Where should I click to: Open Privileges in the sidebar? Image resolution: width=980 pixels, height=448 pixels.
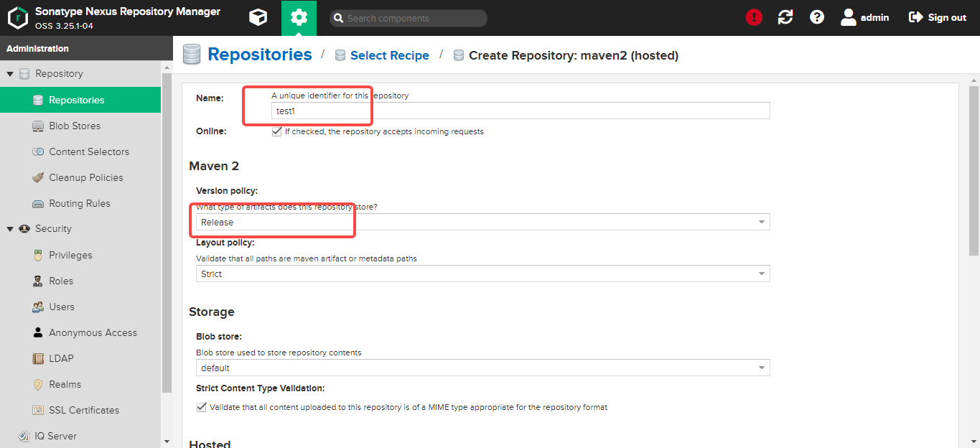coord(80,255)
